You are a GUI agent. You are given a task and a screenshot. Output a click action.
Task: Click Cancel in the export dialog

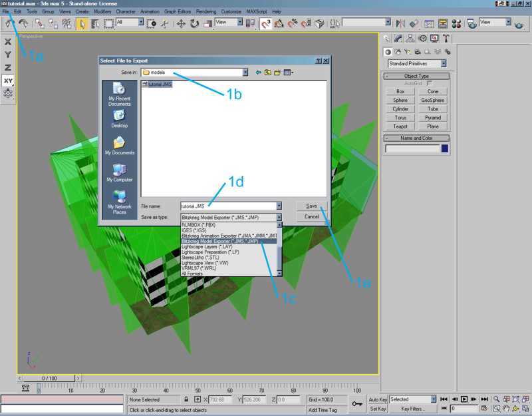pyautogui.click(x=311, y=217)
